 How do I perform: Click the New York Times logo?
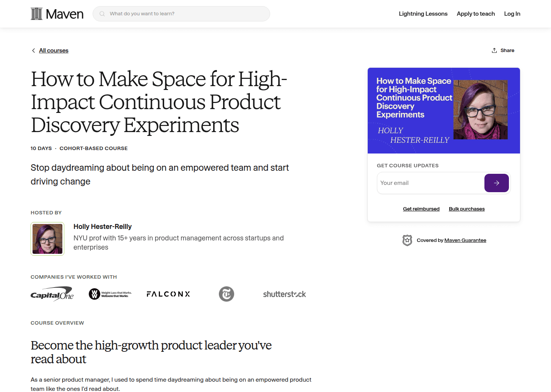(x=227, y=294)
